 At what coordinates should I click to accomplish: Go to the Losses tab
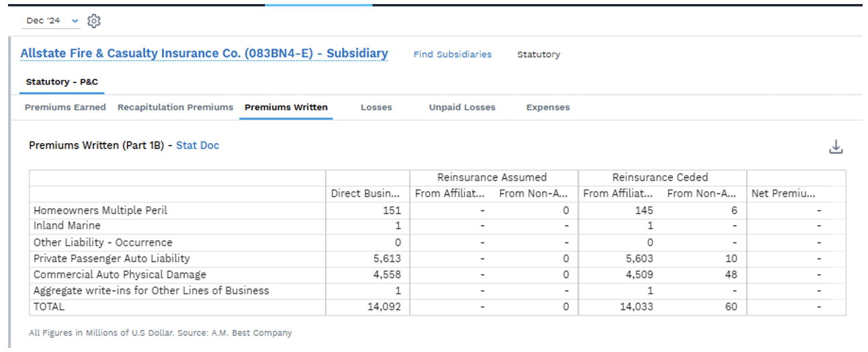(376, 107)
